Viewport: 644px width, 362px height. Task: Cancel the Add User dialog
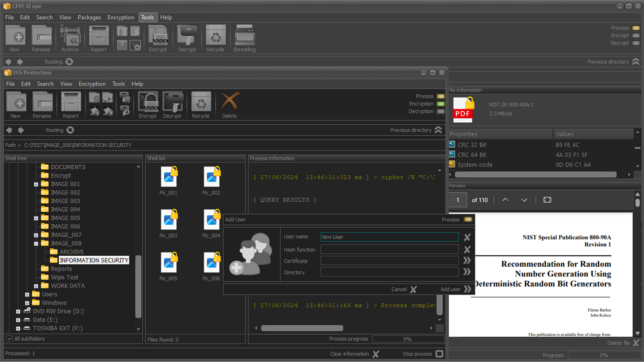pyautogui.click(x=404, y=289)
